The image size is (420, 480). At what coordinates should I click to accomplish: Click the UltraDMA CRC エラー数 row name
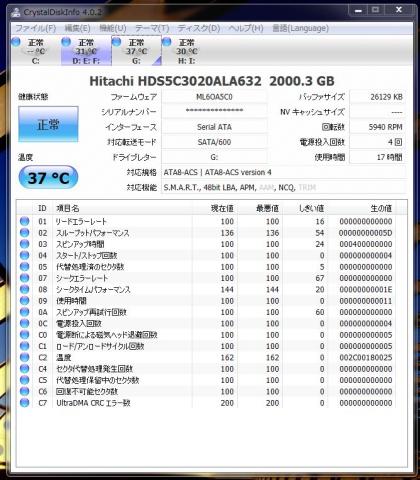pyautogui.click(x=93, y=403)
